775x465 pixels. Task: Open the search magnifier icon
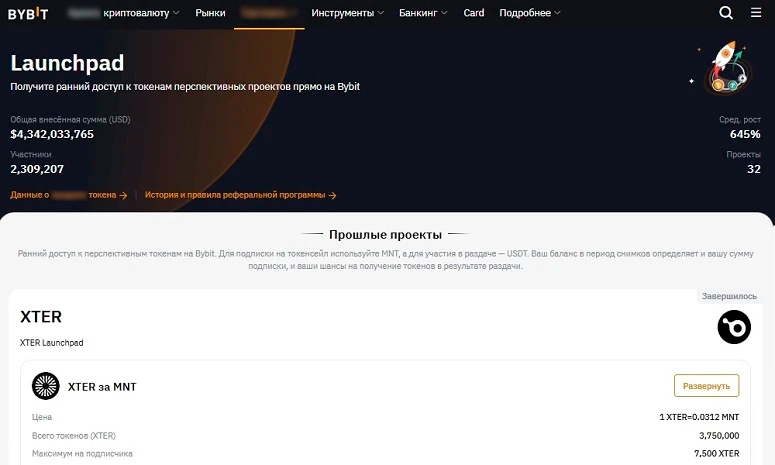coord(726,12)
